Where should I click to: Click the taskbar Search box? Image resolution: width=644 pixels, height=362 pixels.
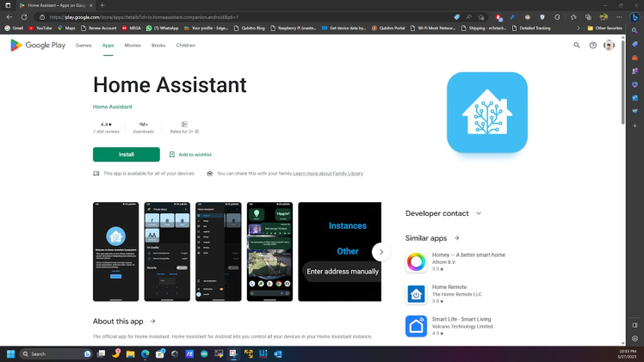coord(56,353)
